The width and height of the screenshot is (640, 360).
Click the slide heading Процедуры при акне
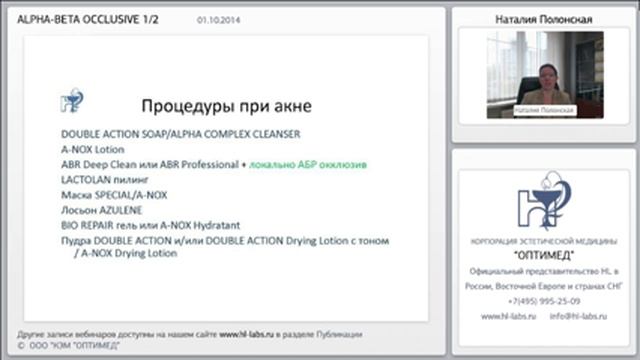click(x=227, y=106)
